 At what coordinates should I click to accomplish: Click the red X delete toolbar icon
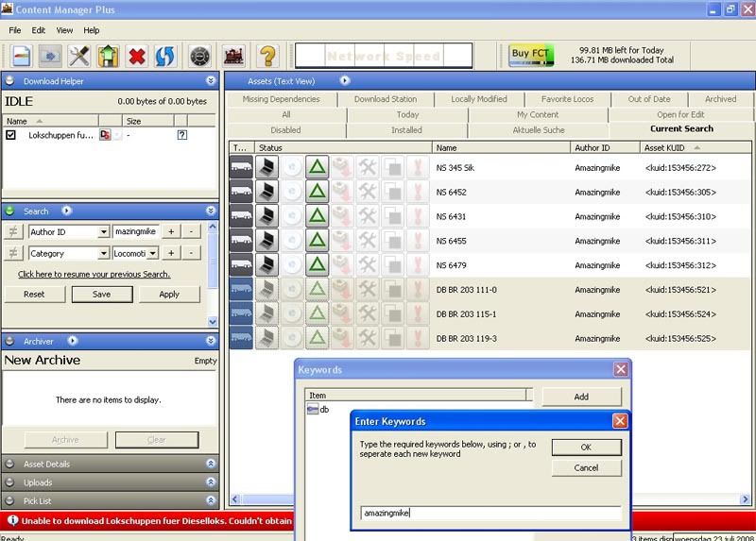point(137,57)
